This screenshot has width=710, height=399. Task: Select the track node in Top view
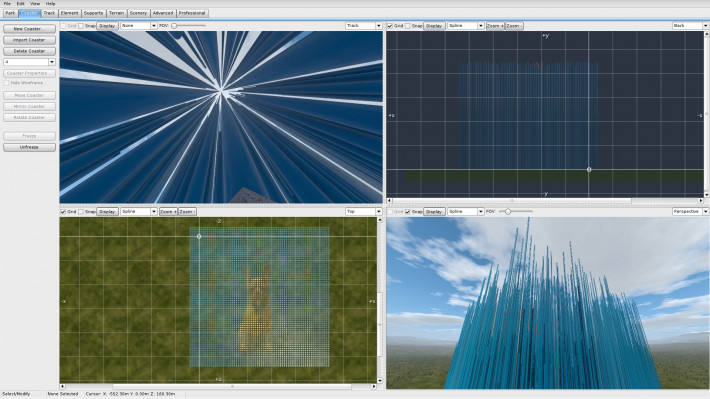point(199,236)
